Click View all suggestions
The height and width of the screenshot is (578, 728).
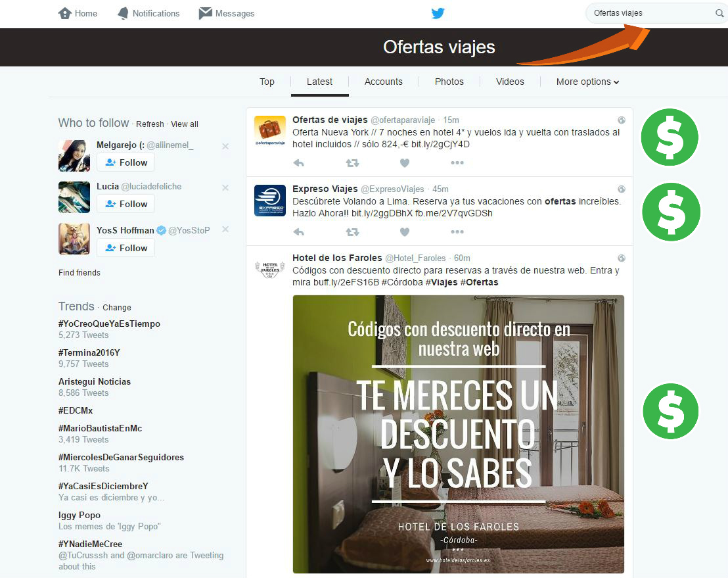point(185,124)
